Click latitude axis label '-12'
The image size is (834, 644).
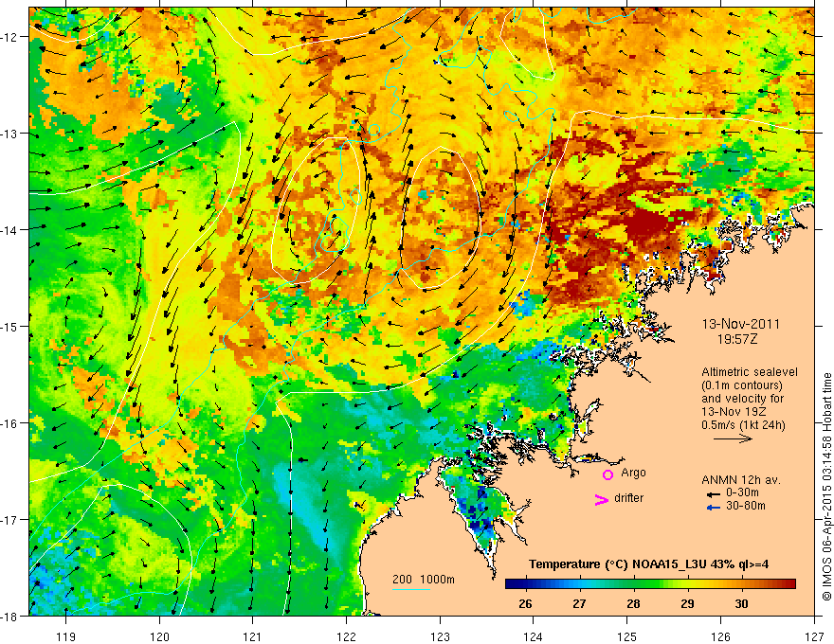pyautogui.click(x=9, y=37)
